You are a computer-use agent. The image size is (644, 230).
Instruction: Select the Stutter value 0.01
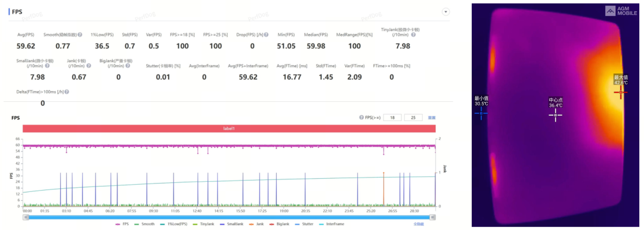coord(163,77)
